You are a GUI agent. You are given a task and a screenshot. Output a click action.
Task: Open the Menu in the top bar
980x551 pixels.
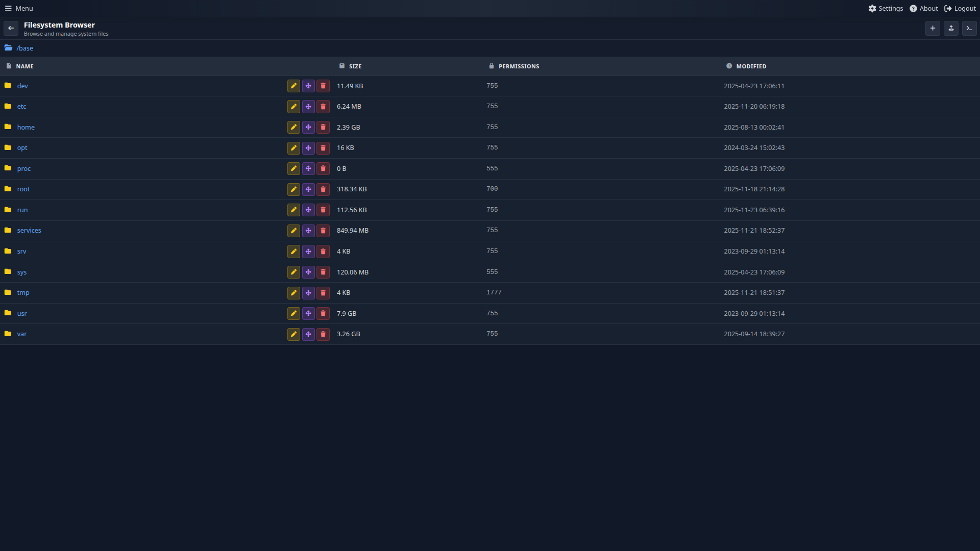[19, 8]
